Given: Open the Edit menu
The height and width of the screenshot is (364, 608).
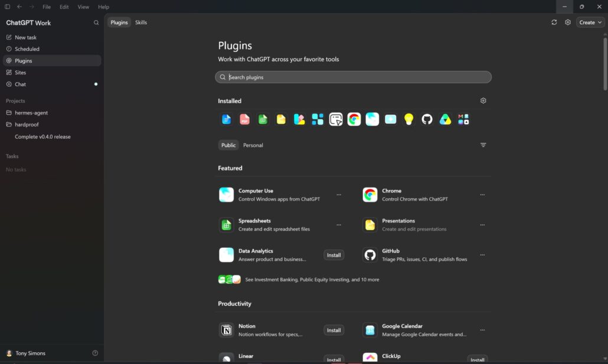Looking at the screenshot, I should 64,7.
